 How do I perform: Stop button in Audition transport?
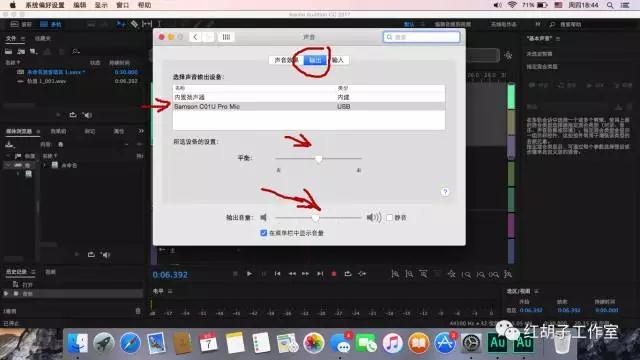point(235,274)
